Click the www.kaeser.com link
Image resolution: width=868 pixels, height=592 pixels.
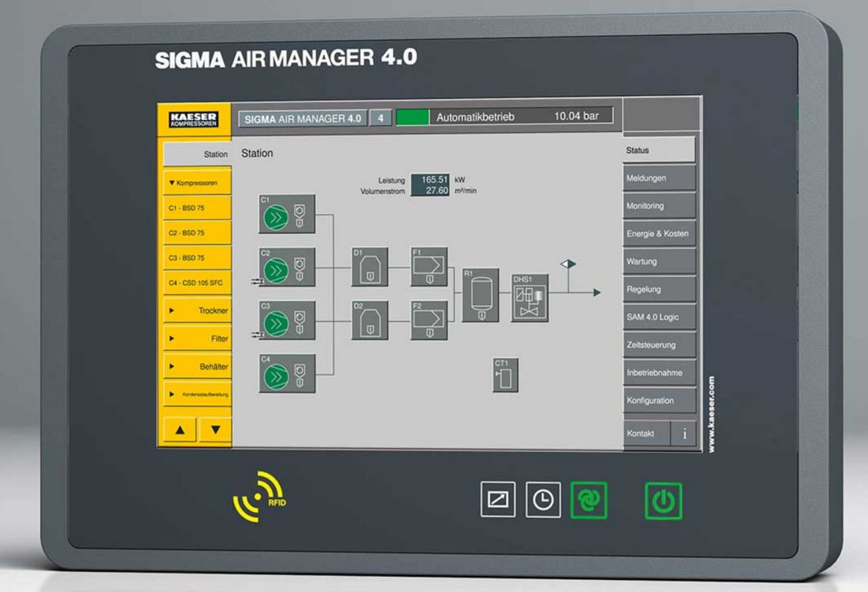click(711, 414)
